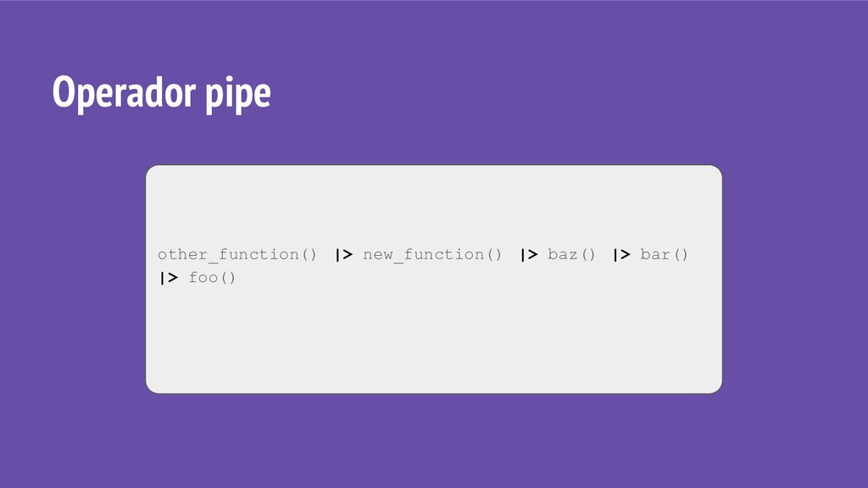868x488 pixels.
Task: Click the parentheses after other_function
Action: coord(309,254)
